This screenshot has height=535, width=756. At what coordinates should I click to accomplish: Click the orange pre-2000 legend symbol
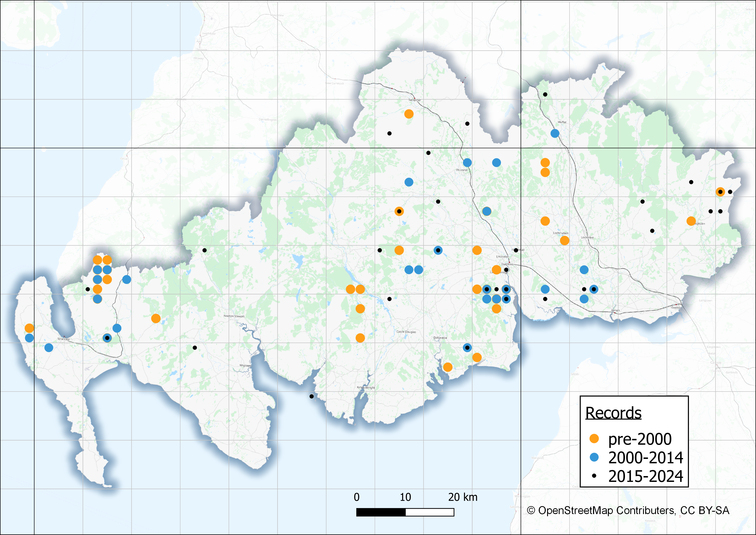pyautogui.click(x=594, y=439)
